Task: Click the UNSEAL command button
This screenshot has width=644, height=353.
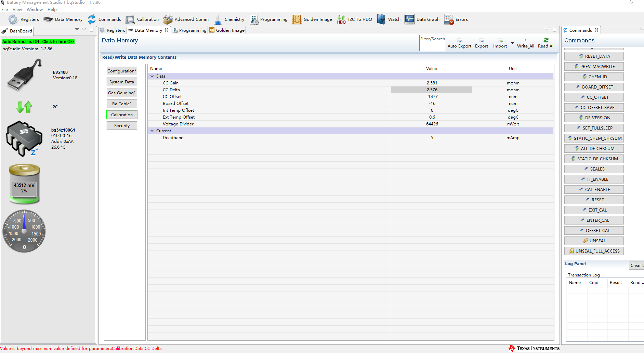Action: pos(594,241)
